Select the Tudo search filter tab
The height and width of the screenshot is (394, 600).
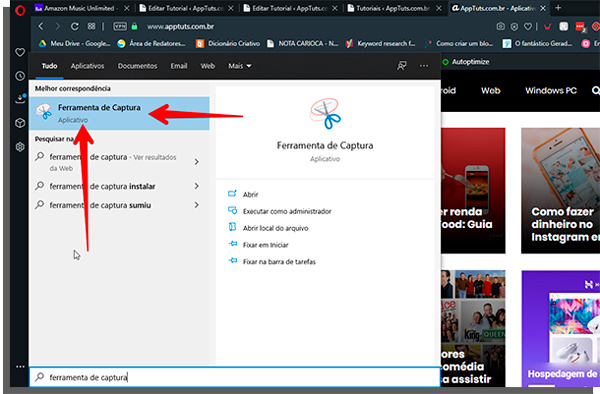(x=49, y=66)
